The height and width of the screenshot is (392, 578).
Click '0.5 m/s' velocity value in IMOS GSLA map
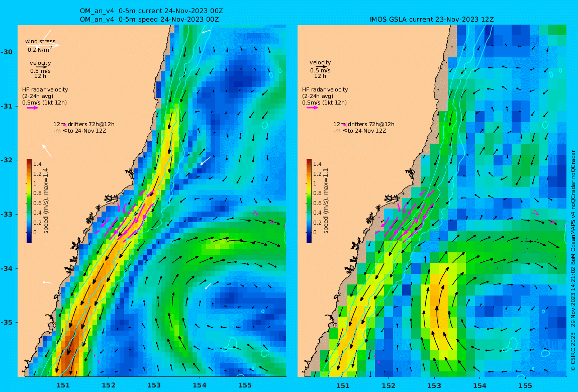[320, 70]
